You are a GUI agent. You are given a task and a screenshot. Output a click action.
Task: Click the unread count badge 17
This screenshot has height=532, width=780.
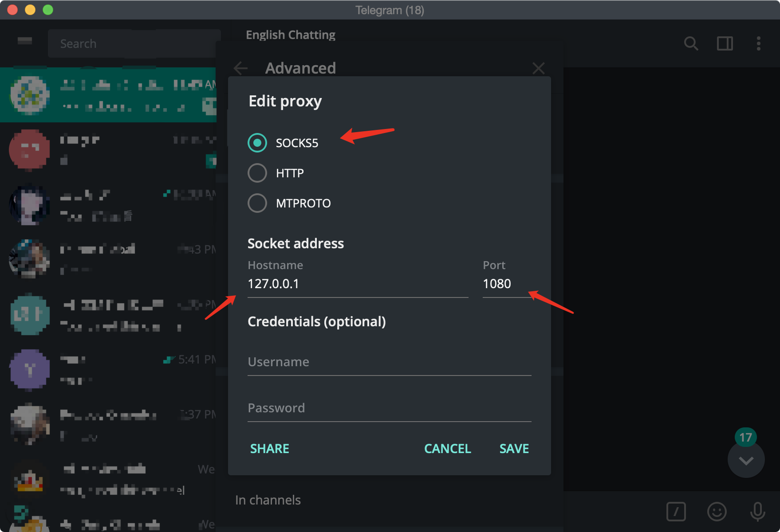[746, 438]
